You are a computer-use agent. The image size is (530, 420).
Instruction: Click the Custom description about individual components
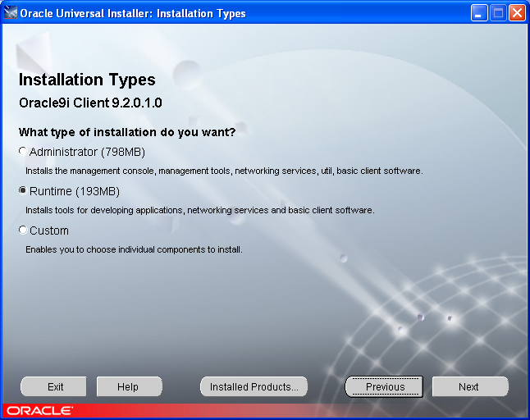[x=134, y=249]
